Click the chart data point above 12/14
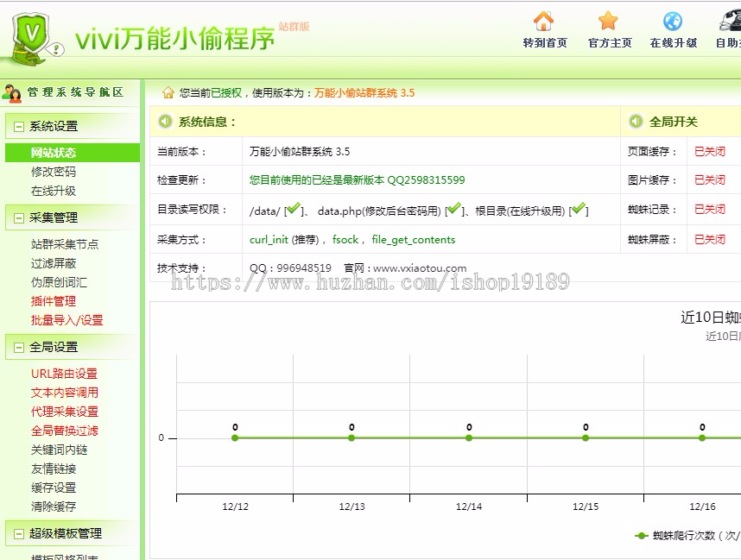This screenshot has width=741, height=560. (x=469, y=438)
